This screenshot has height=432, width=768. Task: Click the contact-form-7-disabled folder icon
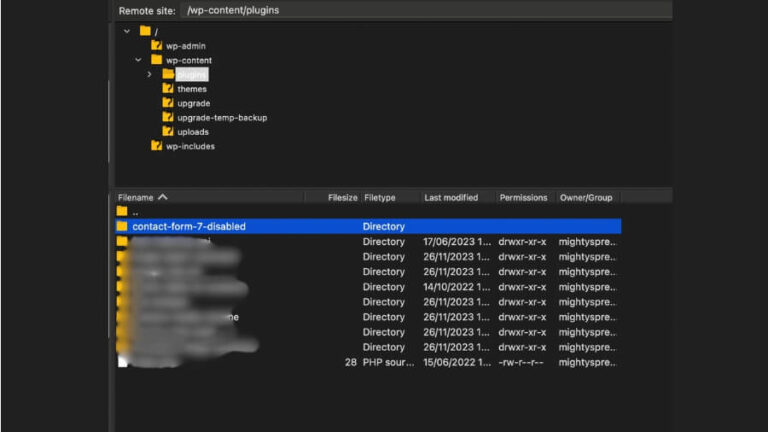[122, 227]
